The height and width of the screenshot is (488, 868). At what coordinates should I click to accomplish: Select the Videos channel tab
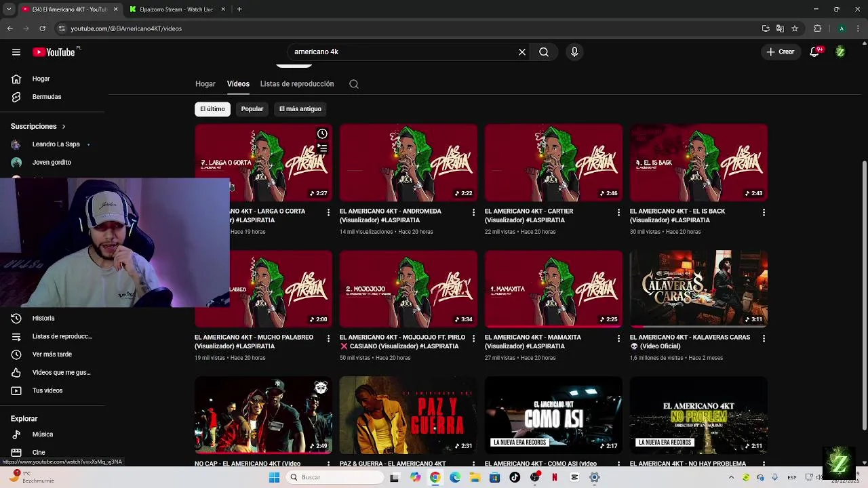click(x=238, y=84)
